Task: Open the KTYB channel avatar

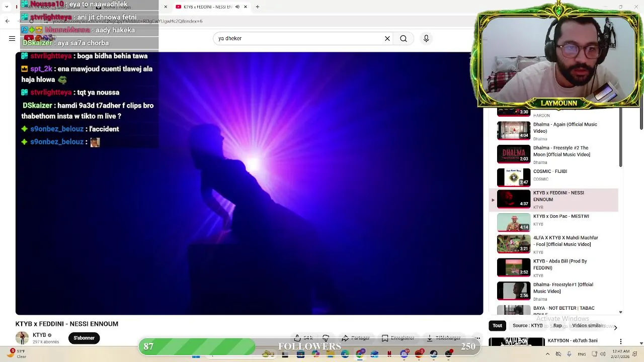Action: coord(22,338)
